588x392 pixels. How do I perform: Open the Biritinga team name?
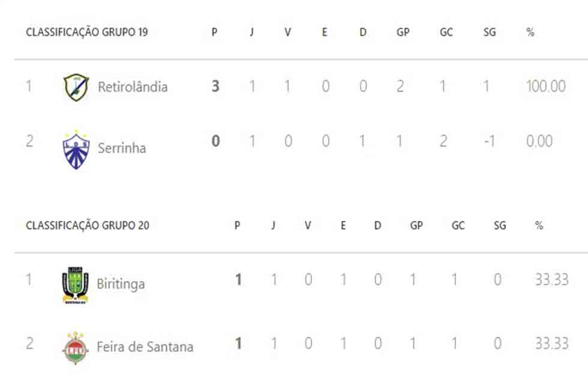pyautogui.click(x=121, y=284)
